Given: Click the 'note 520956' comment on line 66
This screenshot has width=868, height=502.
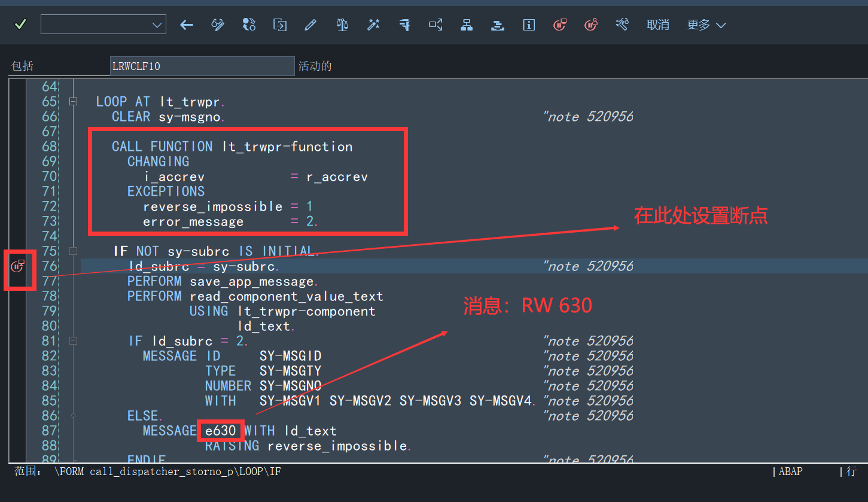Looking at the screenshot, I should tap(588, 117).
